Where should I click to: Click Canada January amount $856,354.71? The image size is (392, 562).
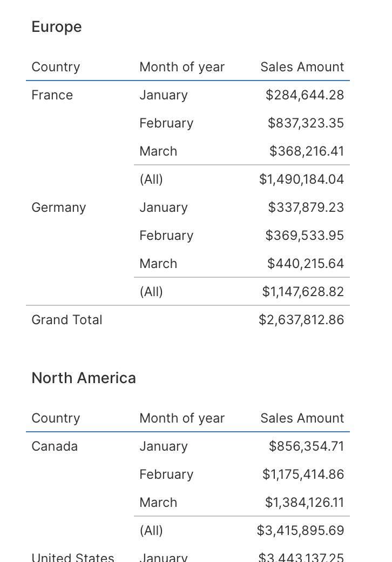tap(307, 446)
